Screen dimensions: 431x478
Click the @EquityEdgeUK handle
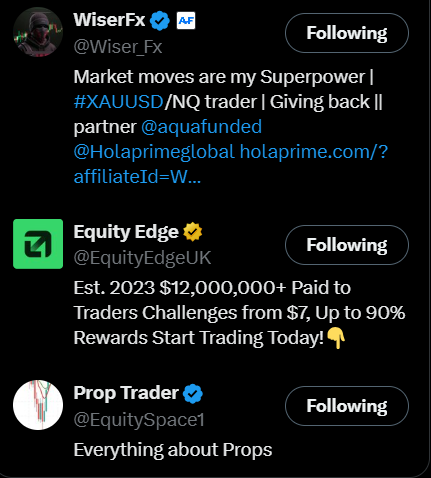pyautogui.click(x=142, y=258)
